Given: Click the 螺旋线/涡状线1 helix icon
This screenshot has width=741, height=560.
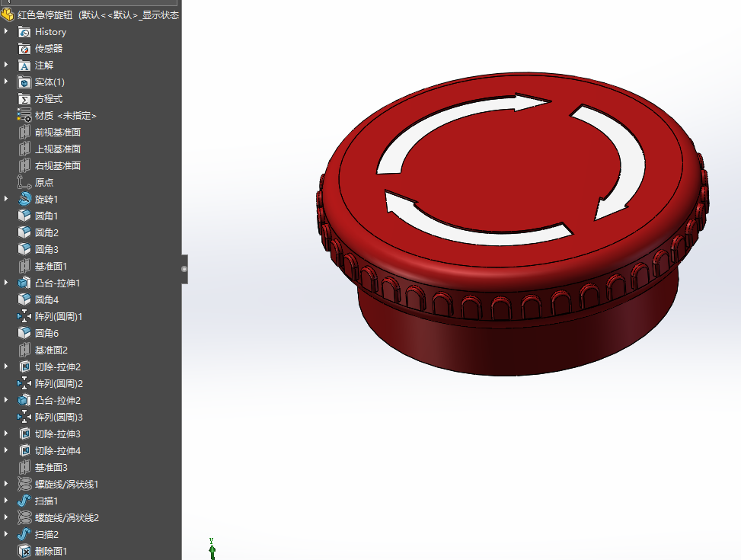Looking at the screenshot, I should point(24,484).
